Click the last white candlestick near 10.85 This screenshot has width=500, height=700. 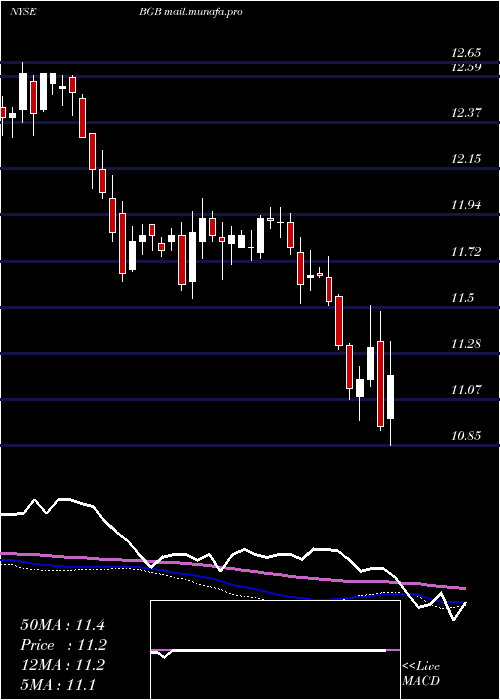(x=391, y=397)
